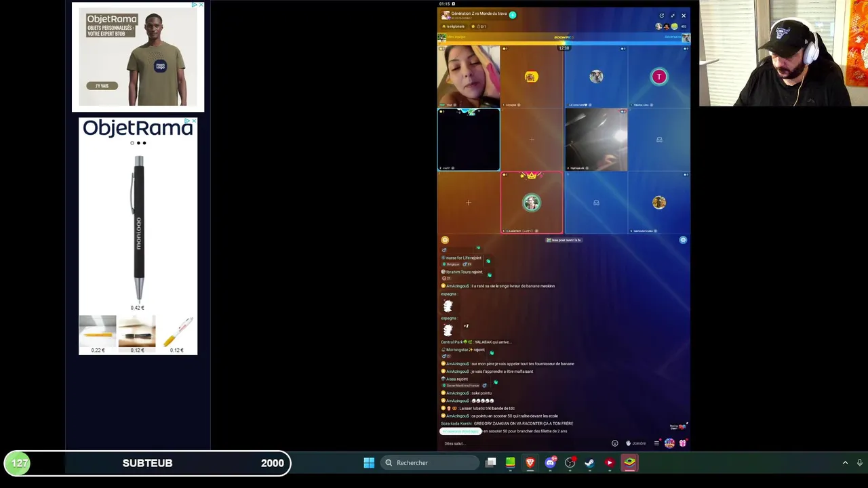868x488 pixels.
Task: Take the empty sofa seat in the bottom row
Action: coord(595,203)
